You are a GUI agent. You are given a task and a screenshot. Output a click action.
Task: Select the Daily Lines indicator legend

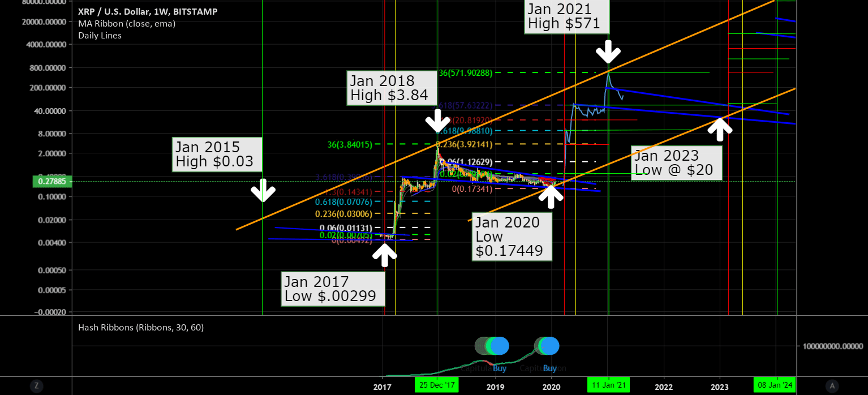coord(100,36)
